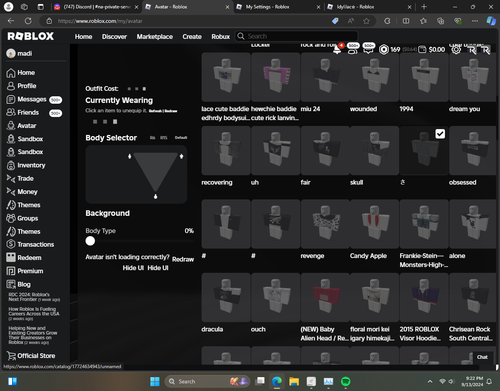Click the Roblox logo
Screen dimensions: 500x391
(31, 36)
